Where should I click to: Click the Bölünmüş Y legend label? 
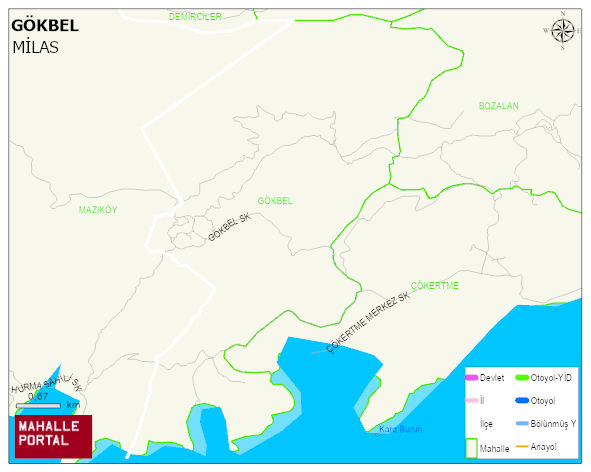(x=553, y=424)
